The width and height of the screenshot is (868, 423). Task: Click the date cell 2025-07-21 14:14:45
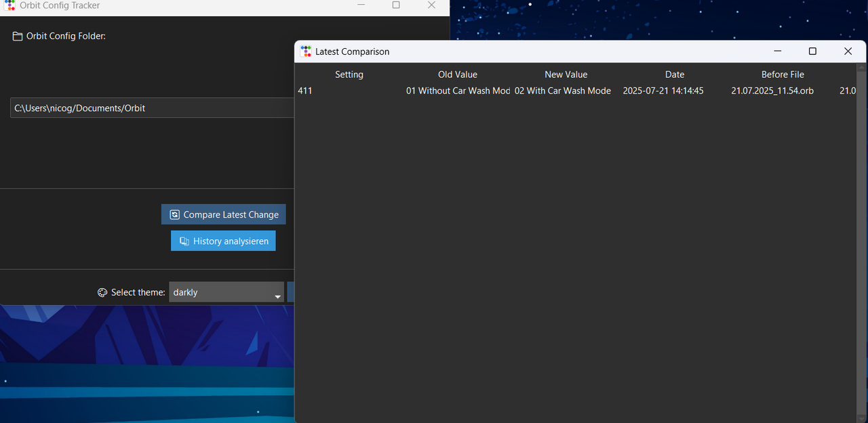click(663, 91)
